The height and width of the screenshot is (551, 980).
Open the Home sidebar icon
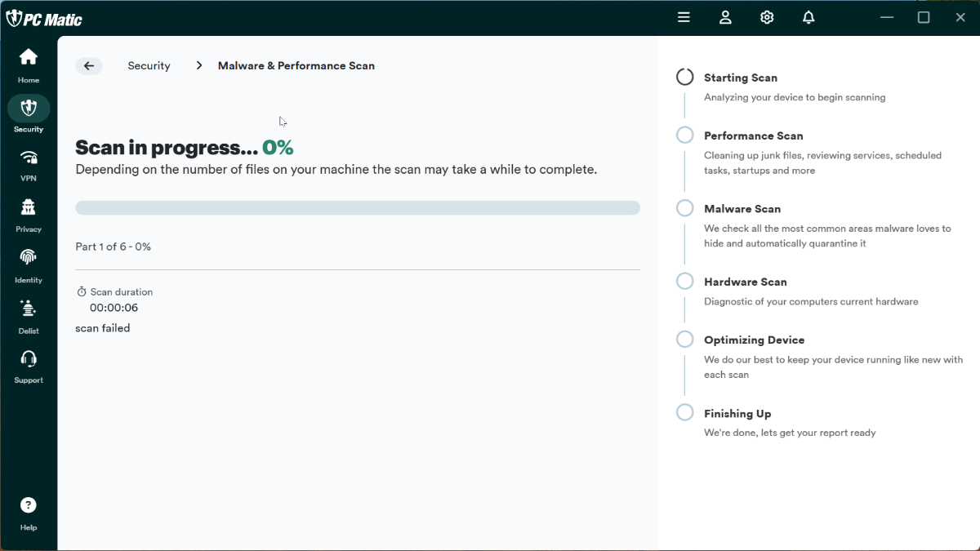(x=29, y=57)
